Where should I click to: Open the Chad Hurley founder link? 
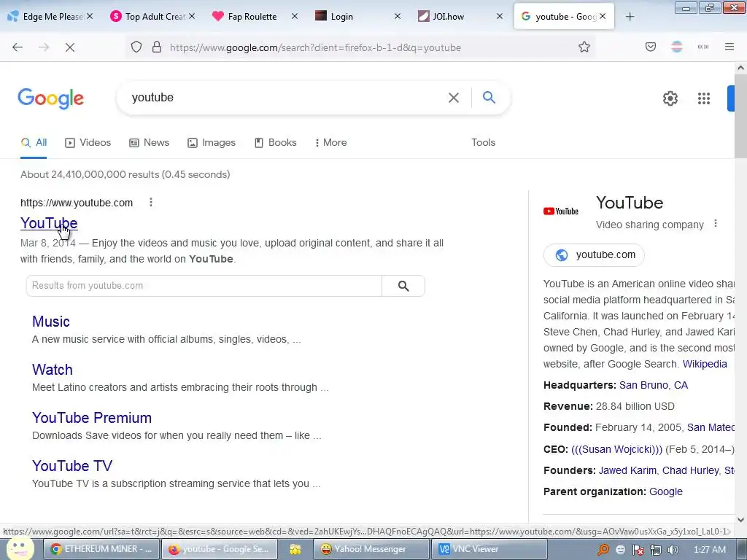(690, 470)
